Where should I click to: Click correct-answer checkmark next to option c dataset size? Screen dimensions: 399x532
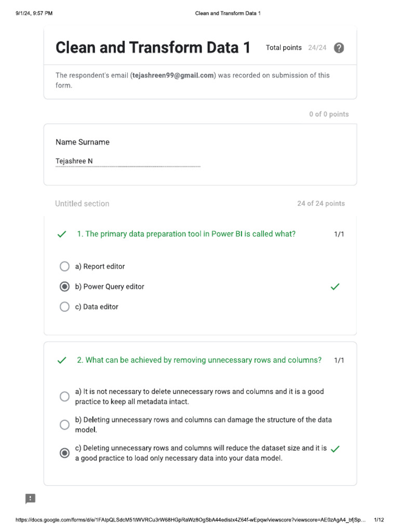335,449
